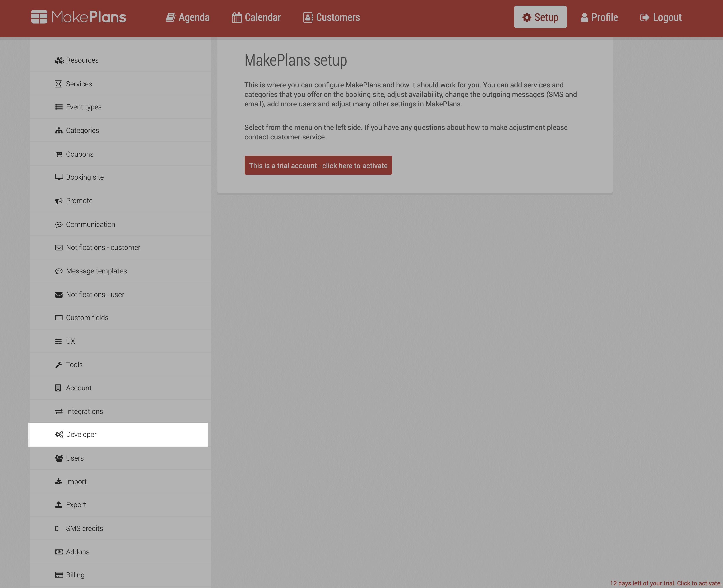Open Message templates menu item
The image size is (723, 588).
click(x=120, y=271)
